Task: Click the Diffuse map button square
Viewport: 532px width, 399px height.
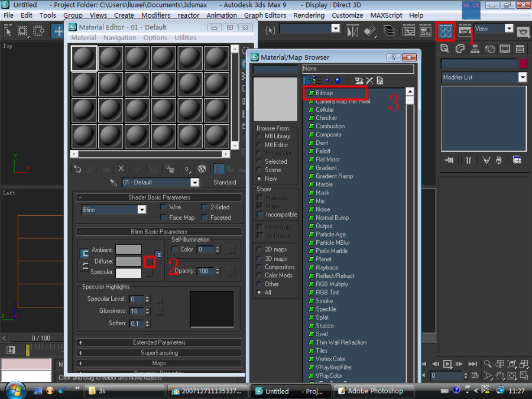Action: [x=150, y=262]
